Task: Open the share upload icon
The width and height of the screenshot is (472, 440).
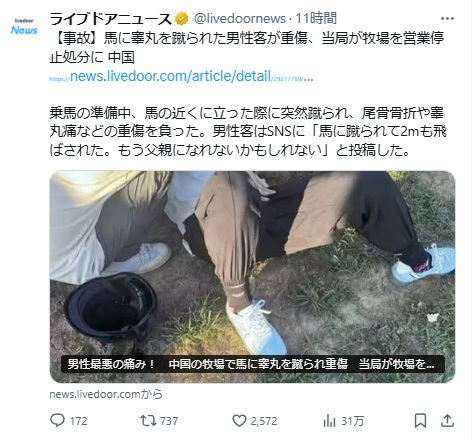Action: point(447,421)
